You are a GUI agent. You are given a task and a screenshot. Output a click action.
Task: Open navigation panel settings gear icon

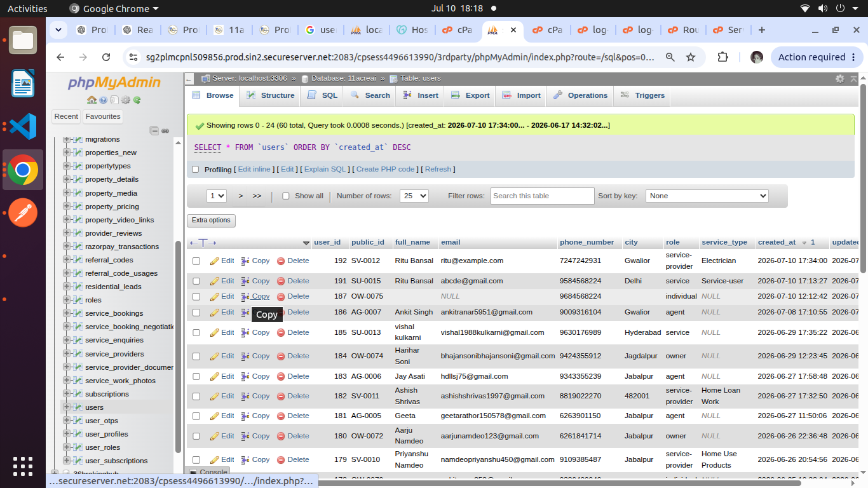(125, 100)
